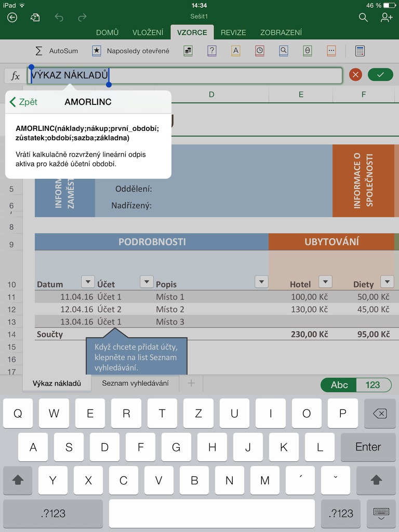The image size is (399, 532).
Task: Switch to Seznam vyhledávání sheet tab
Action: 135,383
